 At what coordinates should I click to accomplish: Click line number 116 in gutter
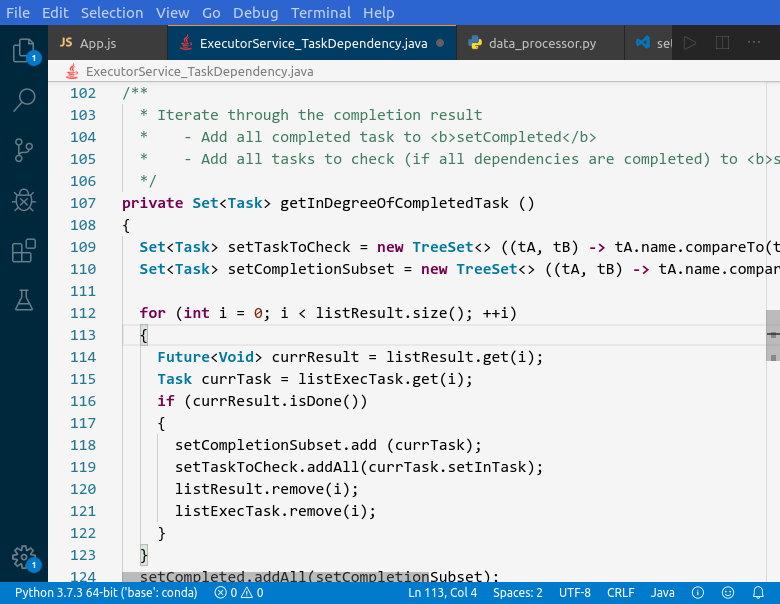pos(83,401)
